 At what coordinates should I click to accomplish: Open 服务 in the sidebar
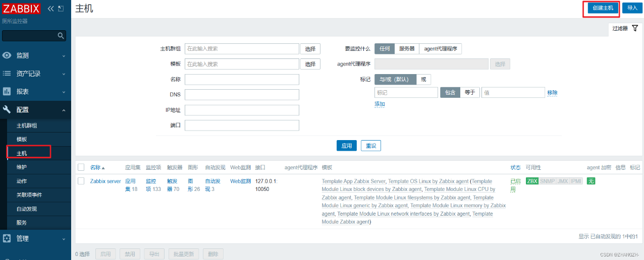pyautogui.click(x=22, y=222)
